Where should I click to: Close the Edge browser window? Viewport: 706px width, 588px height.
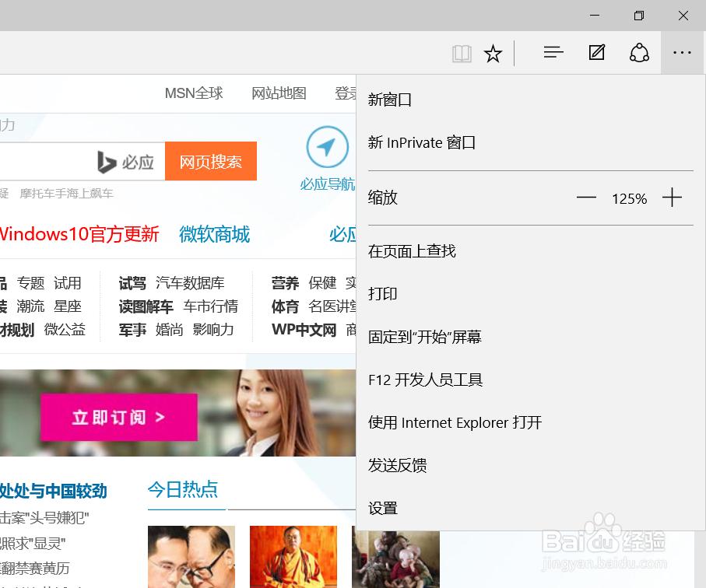click(683, 16)
